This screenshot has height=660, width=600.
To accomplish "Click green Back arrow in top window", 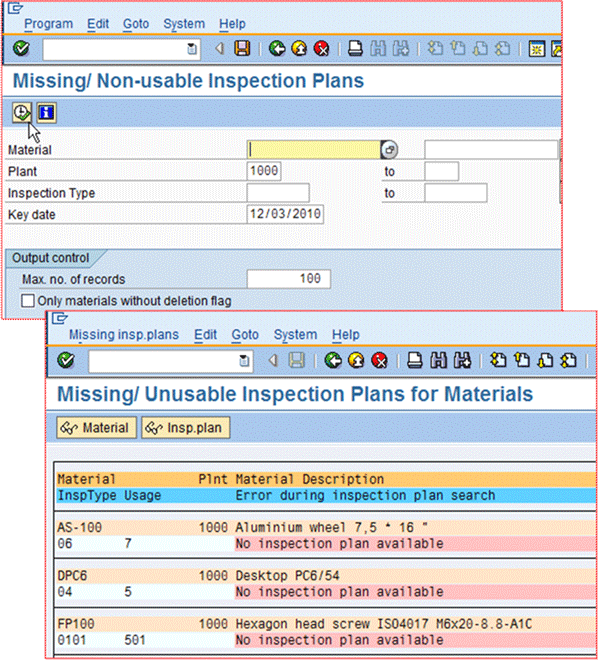I will (277, 48).
